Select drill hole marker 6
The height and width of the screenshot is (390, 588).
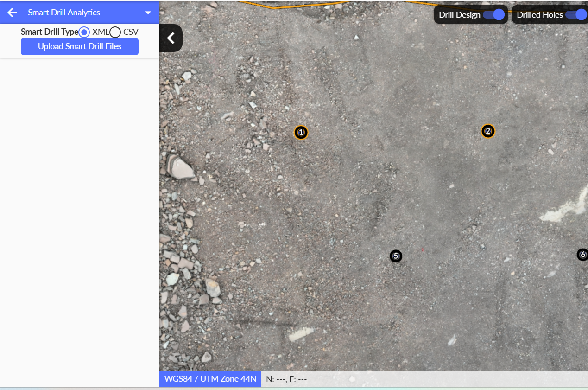click(x=582, y=255)
